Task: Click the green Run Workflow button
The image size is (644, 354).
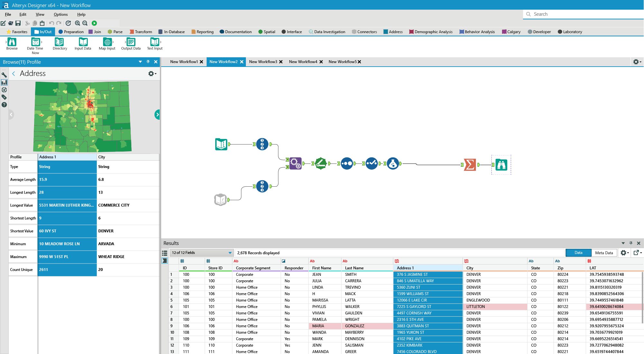Action: click(94, 23)
